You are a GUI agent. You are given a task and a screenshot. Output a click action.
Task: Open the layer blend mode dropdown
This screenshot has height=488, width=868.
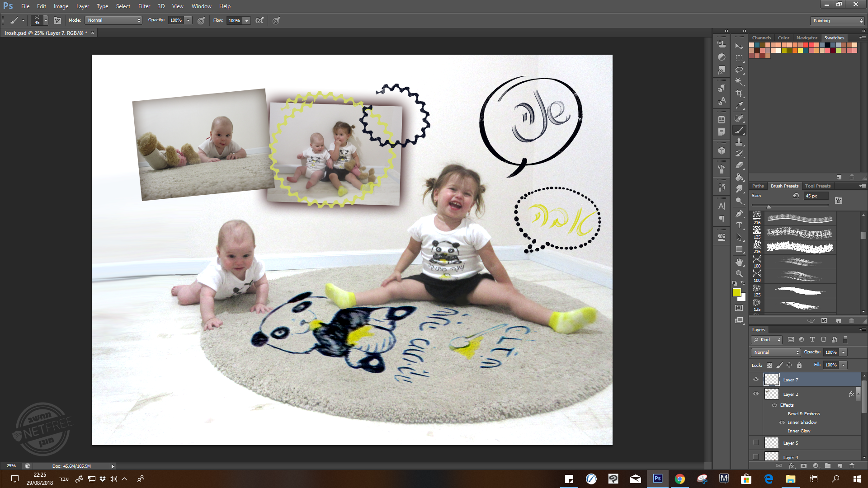(776, 352)
